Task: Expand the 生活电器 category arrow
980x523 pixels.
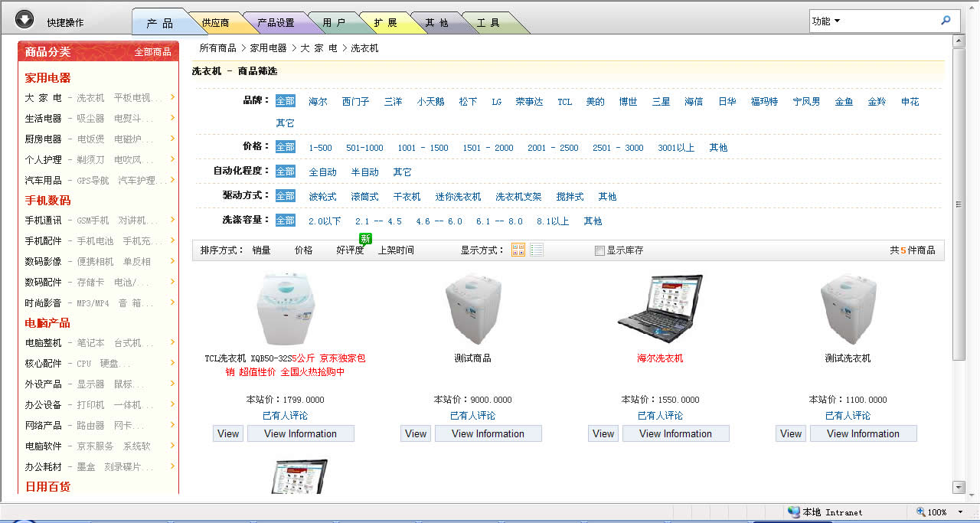Action: pos(173,118)
